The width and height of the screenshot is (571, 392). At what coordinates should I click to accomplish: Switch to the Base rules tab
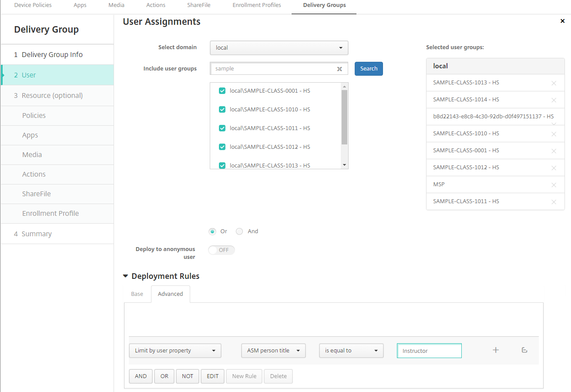[137, 294]
